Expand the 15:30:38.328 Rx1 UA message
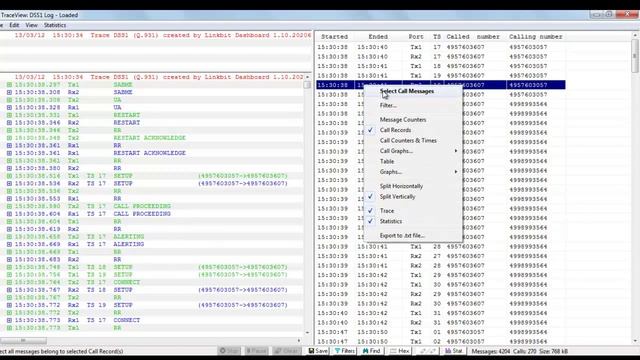The image size is (640, 360). (x=9, y=108)
